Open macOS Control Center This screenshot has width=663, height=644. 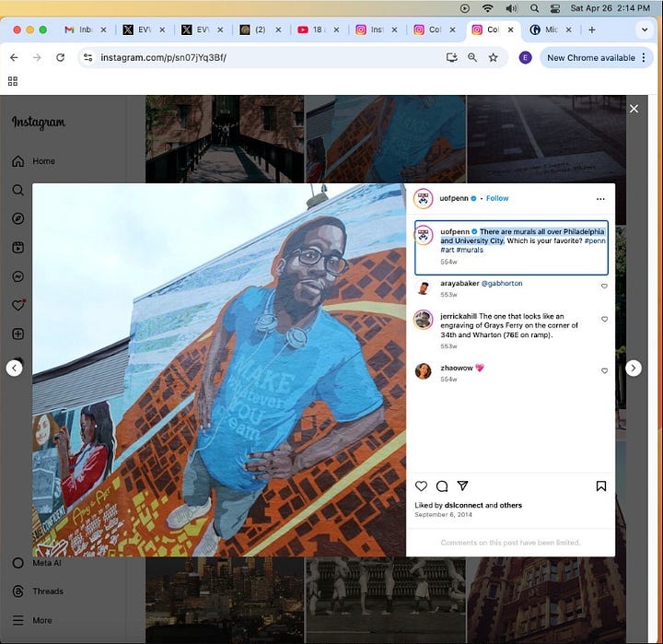click(x=555, y=8)
